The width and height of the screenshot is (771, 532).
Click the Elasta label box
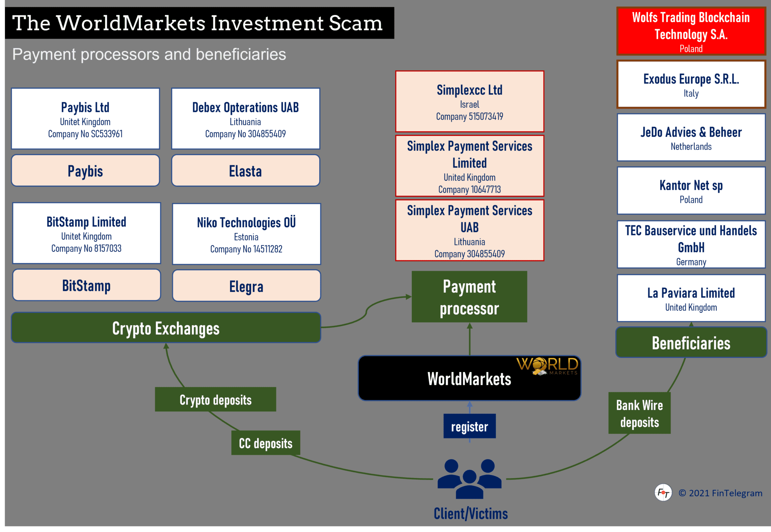pyautogui.click(x=246, y=171)
